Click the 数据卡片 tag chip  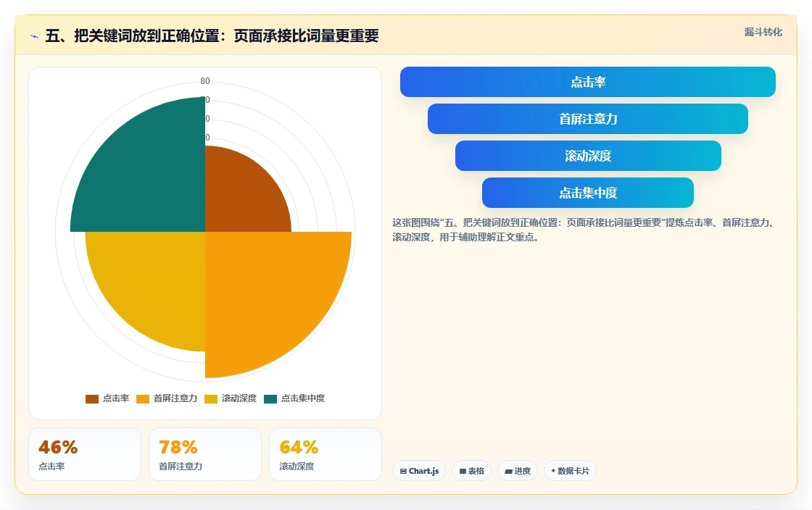(570, 471)
